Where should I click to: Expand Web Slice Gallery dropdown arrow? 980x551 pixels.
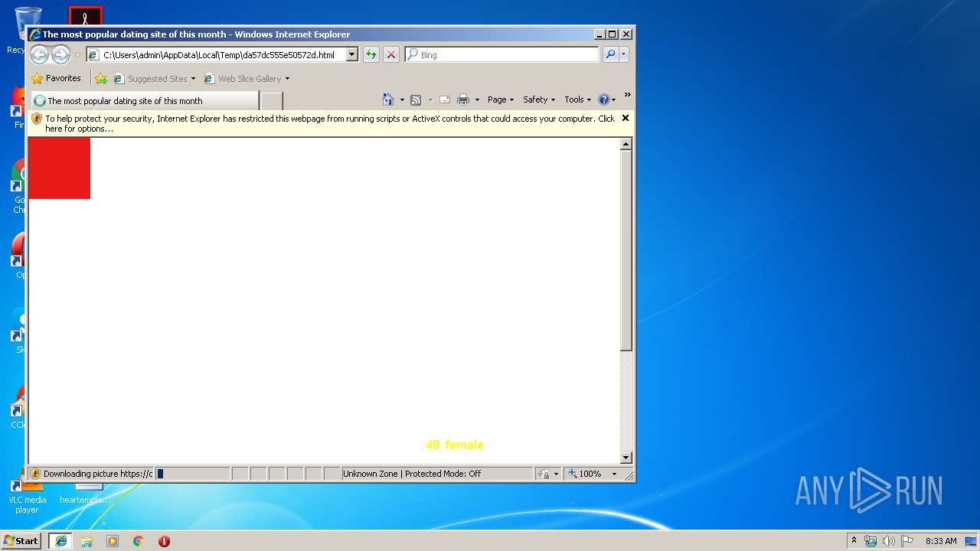point(287,79)
